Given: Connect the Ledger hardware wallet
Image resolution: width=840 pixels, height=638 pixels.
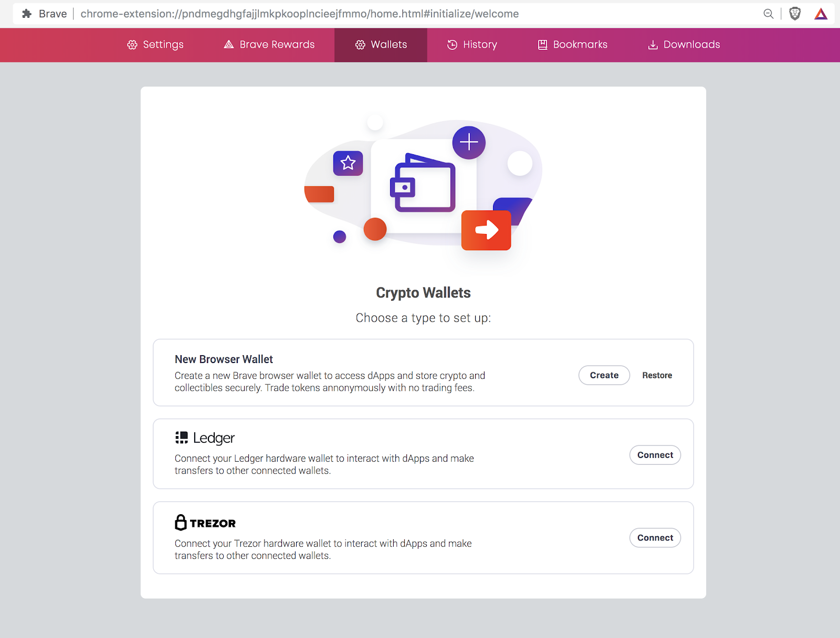Looking at the screenshot, I should coord(655,455).
